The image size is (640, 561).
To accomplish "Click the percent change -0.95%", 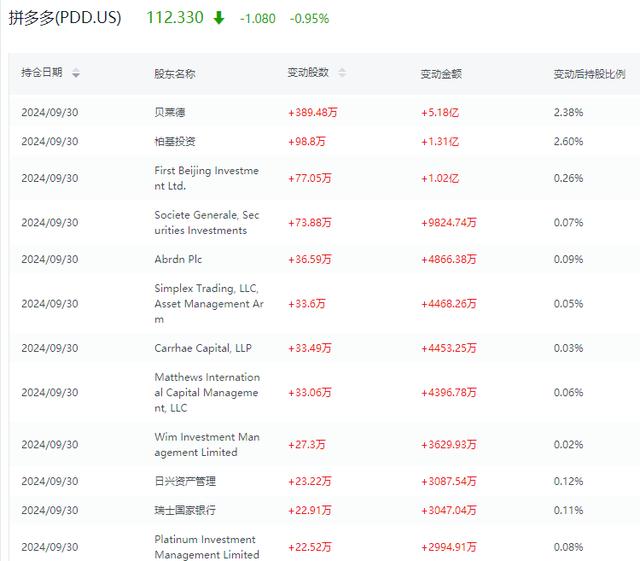I will (x=309, y=19).
